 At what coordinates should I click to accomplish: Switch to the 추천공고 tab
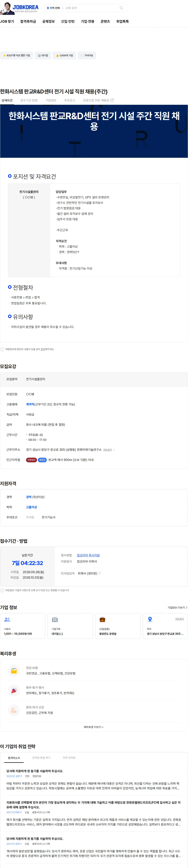point(70,100)
